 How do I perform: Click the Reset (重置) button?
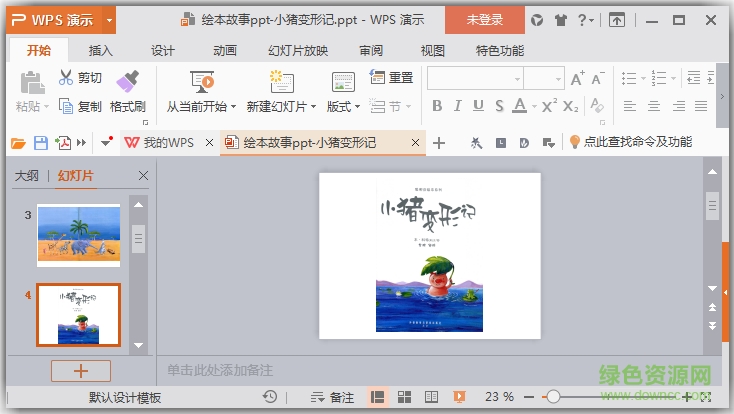point(391,77)
